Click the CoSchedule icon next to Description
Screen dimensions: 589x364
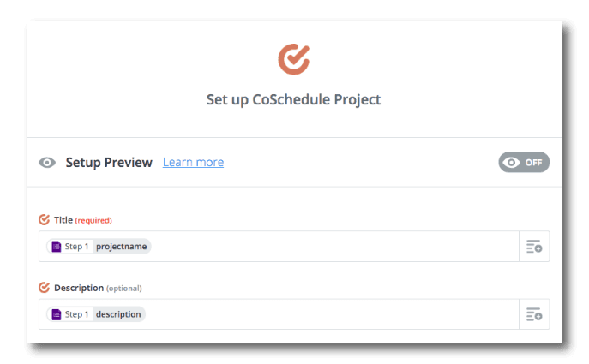point(45,288)
